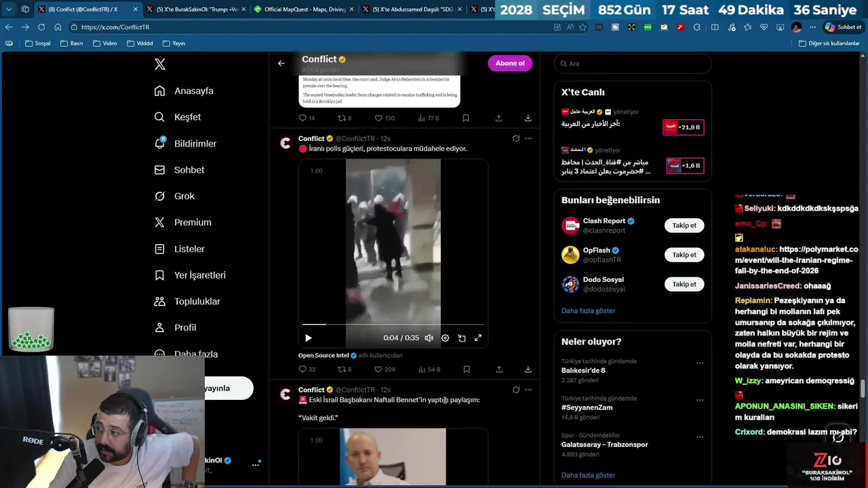
Task: Open Anasayfa in the X sidebar
Action: coord(184,91)
